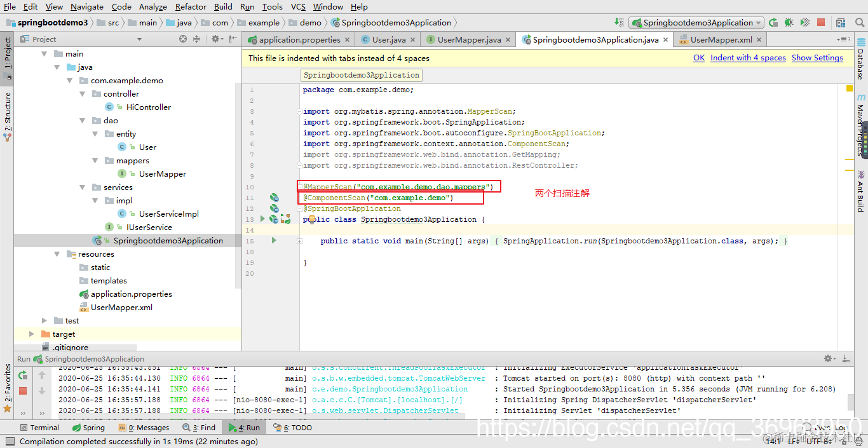The image size is (868, 448).
Task: Collapse the resources folder
Action: point(58,254)
